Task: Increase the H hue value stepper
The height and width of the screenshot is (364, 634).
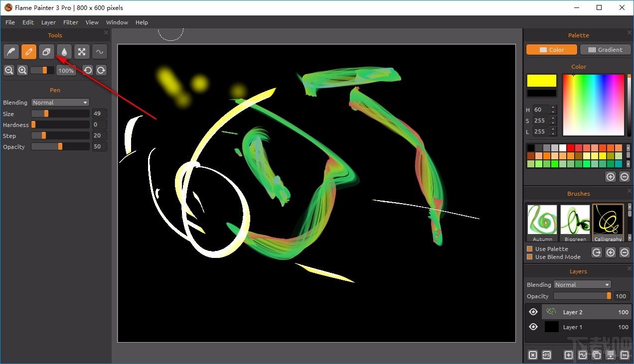Action: click(x=553, y=108)
